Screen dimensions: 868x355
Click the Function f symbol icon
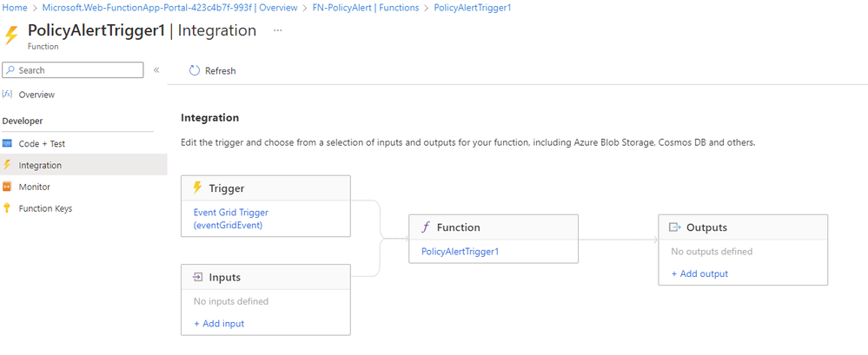click(x=425, y=227)
